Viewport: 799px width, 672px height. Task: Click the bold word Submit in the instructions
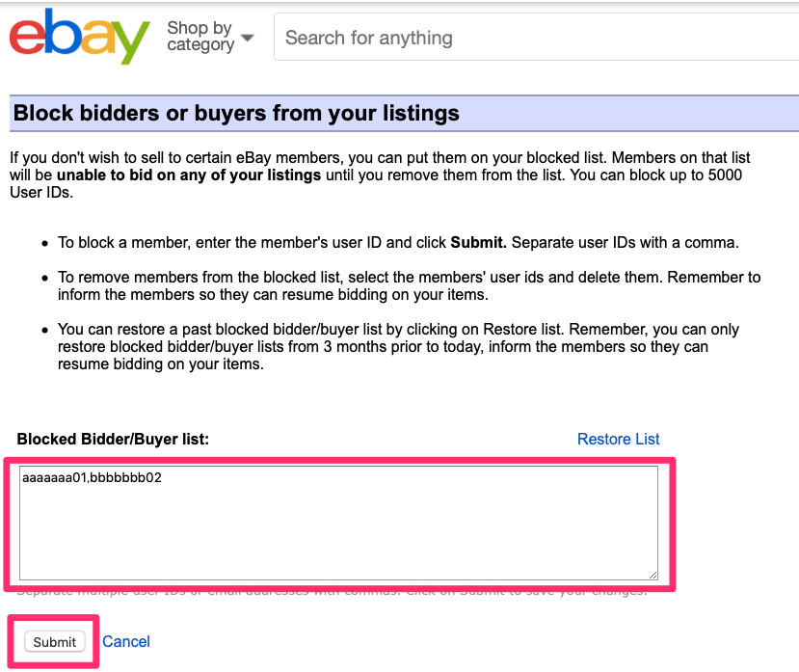(x=478, y=242)
